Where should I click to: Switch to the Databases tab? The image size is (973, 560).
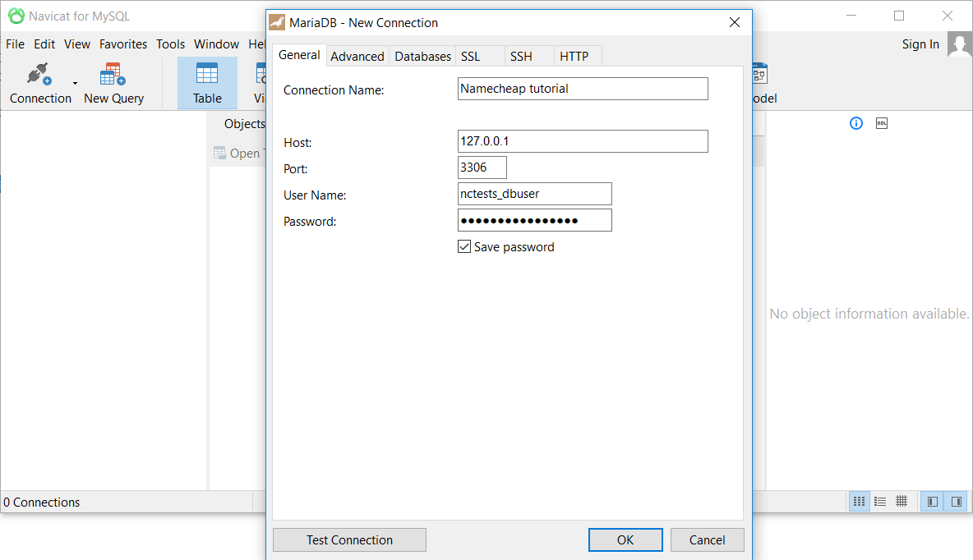(x=422, y=57)
